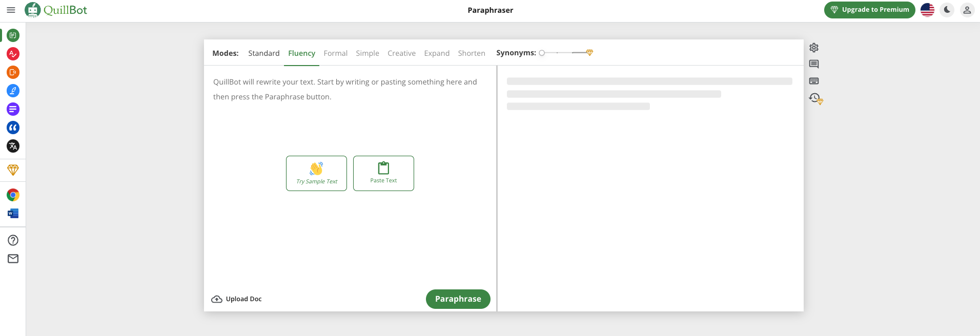Select the Creative mode
This screenshot has width=980, height=336.
401,53
